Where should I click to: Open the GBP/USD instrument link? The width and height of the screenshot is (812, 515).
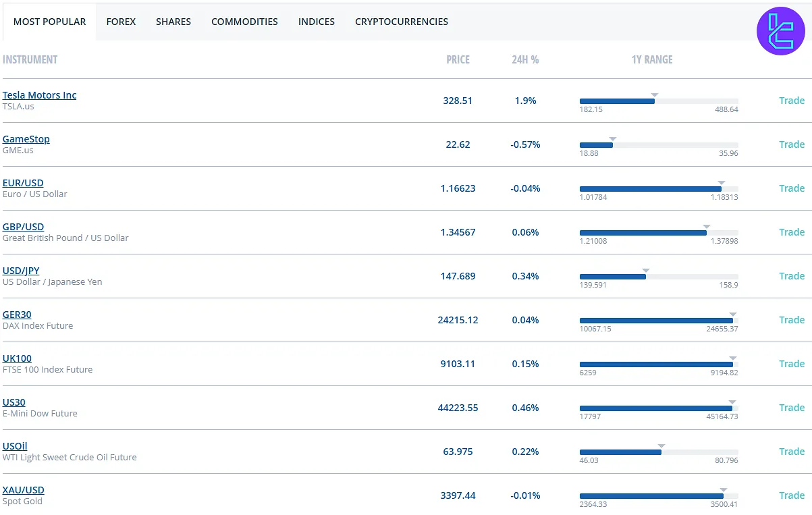tap(23, 227)
